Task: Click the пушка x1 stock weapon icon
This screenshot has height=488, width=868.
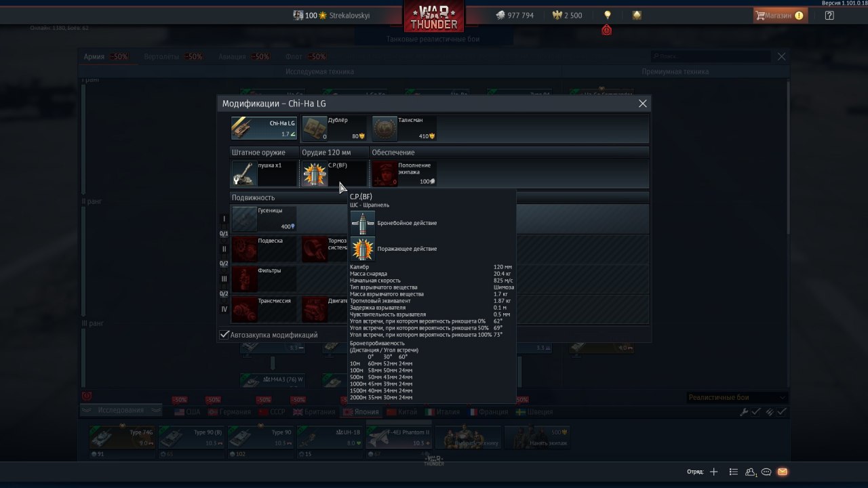Action: 243,174
